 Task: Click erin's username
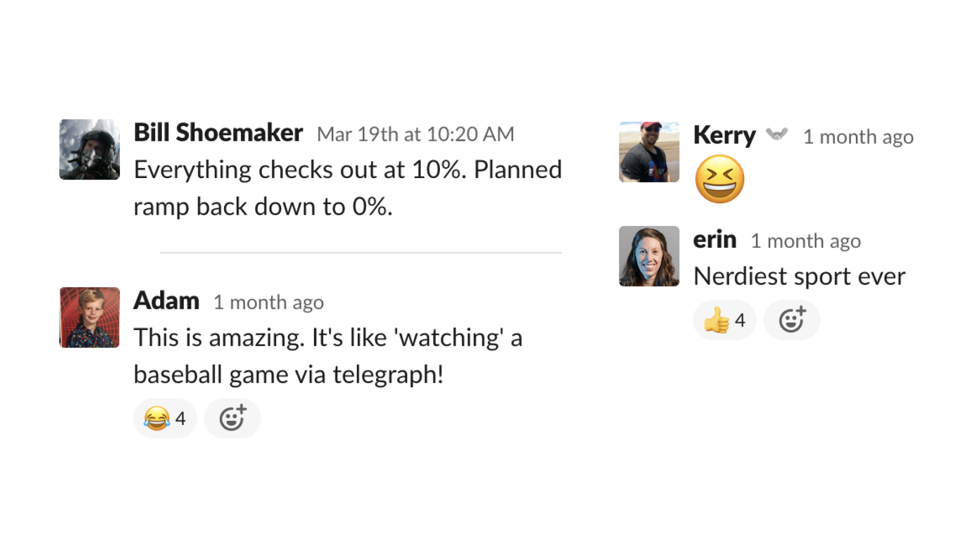[x=715, y=239]
